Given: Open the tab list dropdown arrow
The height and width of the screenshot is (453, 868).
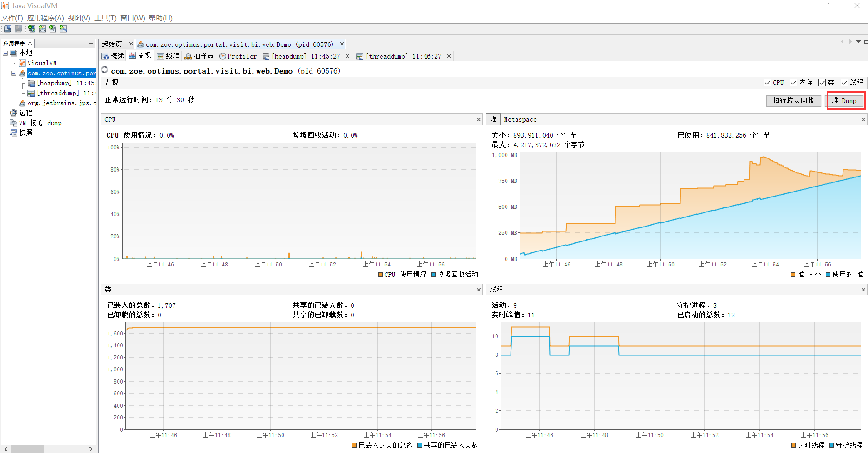Looking at the screenshot, I should 858,42.
